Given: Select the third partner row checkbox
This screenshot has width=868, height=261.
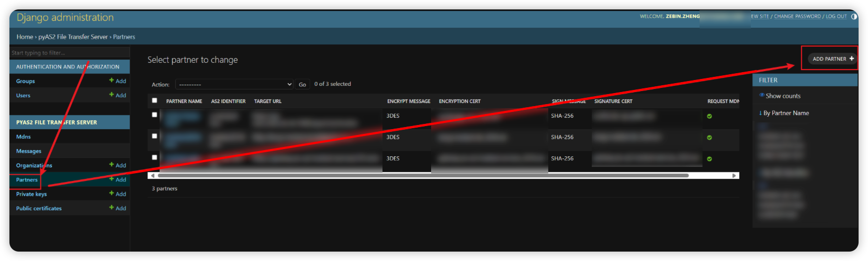Looking at the screenshot, I should [154, 157].
